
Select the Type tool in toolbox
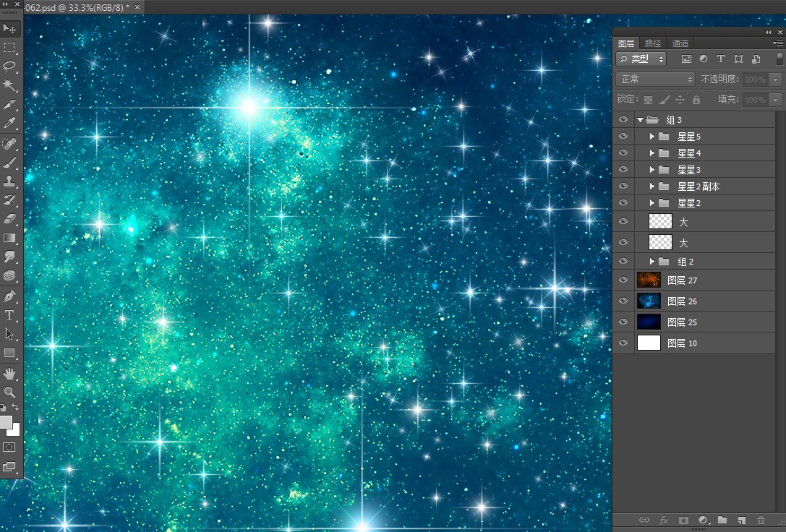pos(9,315)
